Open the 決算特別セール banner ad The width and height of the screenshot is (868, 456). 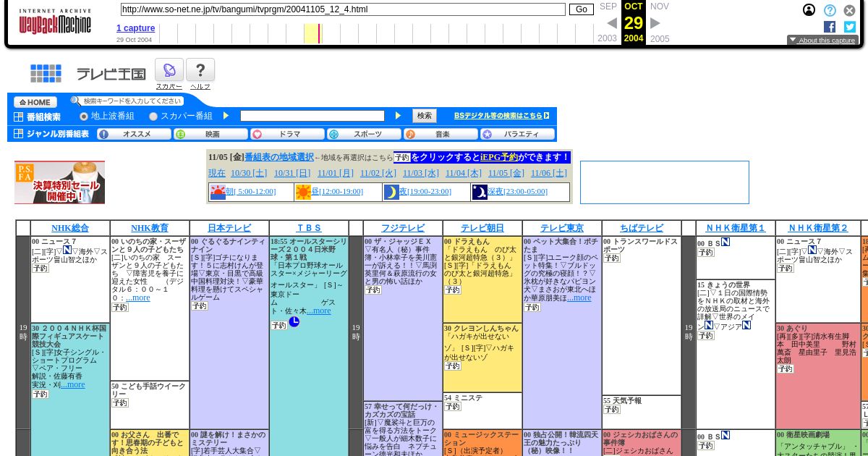[59, 182]
